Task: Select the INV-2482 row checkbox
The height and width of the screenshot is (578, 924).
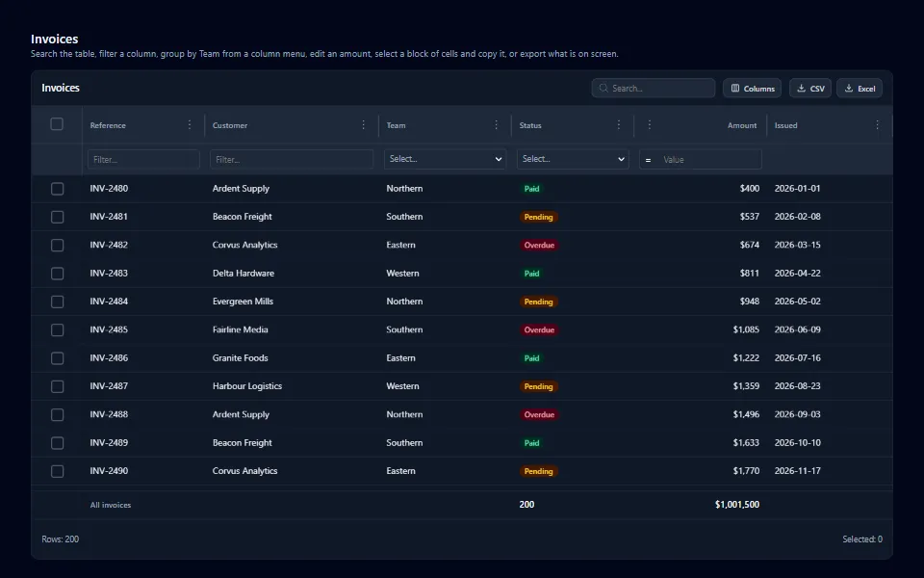Action: point(57,246)
